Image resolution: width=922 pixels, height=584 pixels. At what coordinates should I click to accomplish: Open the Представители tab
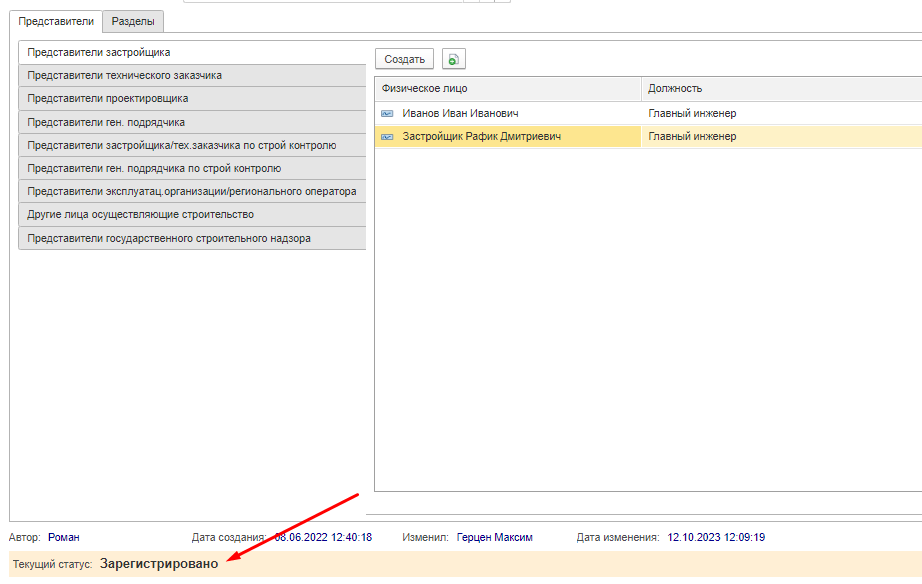coord(56,22)
